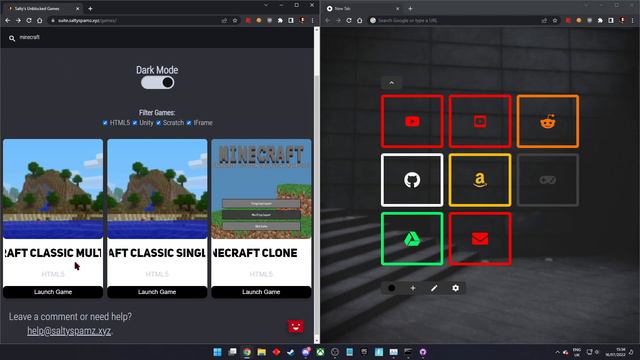Viewport: 640px width, 360px height.
Task: Open a new tab in right browser window
Action: (410, 8)
